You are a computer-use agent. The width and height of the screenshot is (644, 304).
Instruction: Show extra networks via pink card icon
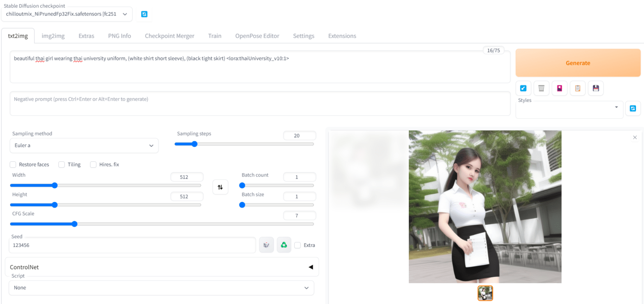(559, 88)
